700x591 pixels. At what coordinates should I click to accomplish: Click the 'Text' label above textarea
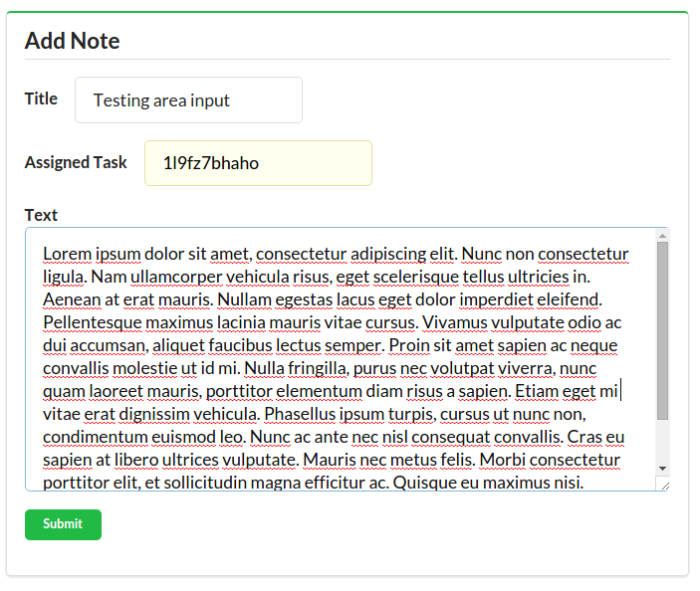click(x=41, y=215)
